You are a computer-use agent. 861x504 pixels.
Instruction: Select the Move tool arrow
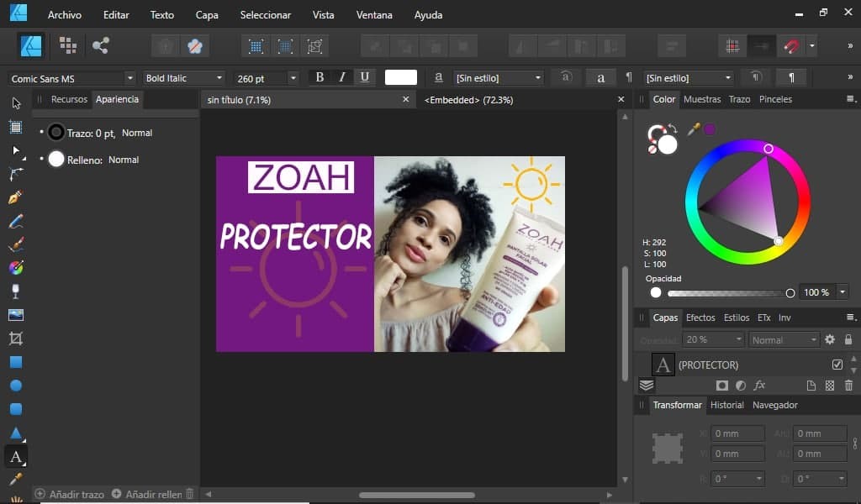16,103
